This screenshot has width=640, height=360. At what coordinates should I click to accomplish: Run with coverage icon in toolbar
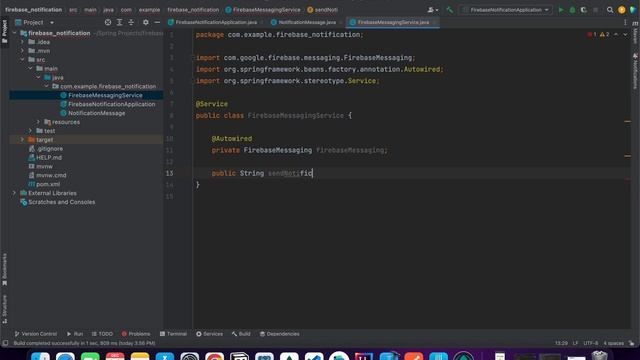(584, 10)
